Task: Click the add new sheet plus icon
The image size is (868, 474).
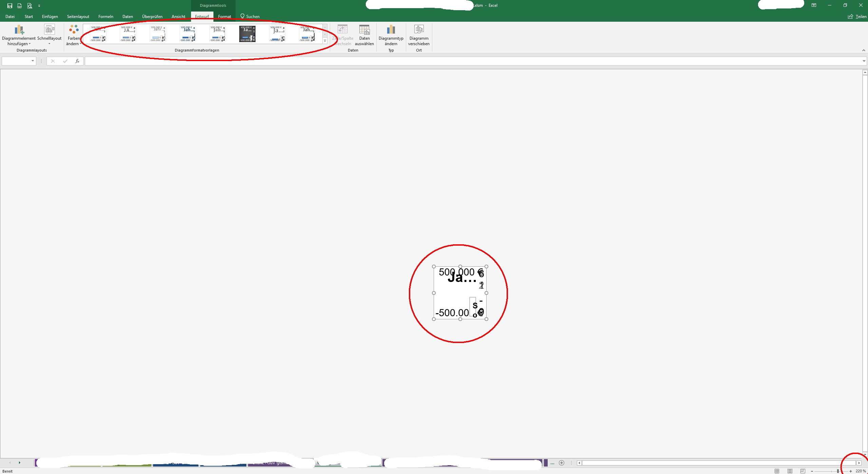Action: tap(562, 463)
